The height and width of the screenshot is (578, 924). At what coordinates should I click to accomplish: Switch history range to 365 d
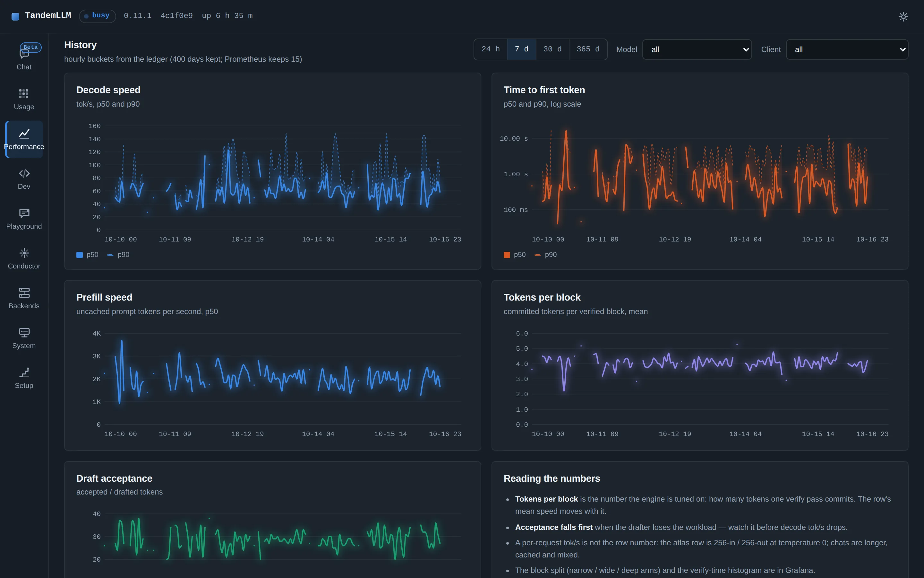(x=588, y=49)
